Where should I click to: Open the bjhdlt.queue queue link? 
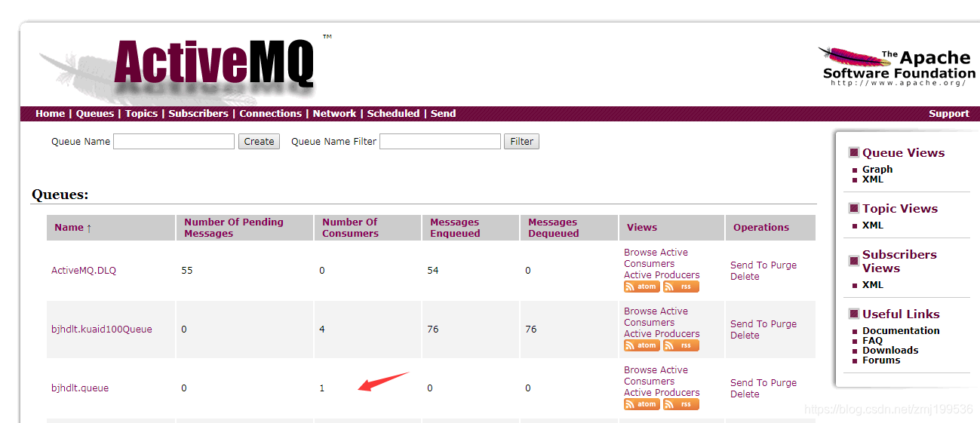(x=80, y=388)
